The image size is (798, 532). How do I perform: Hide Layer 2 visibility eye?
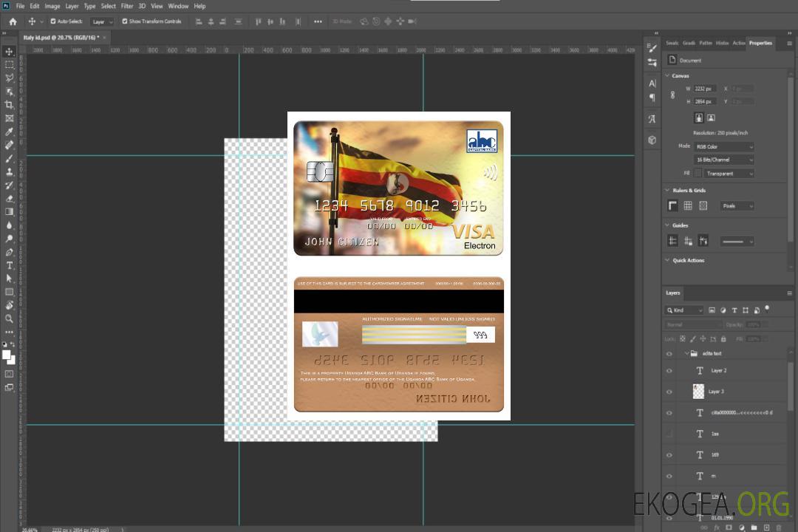669,371
